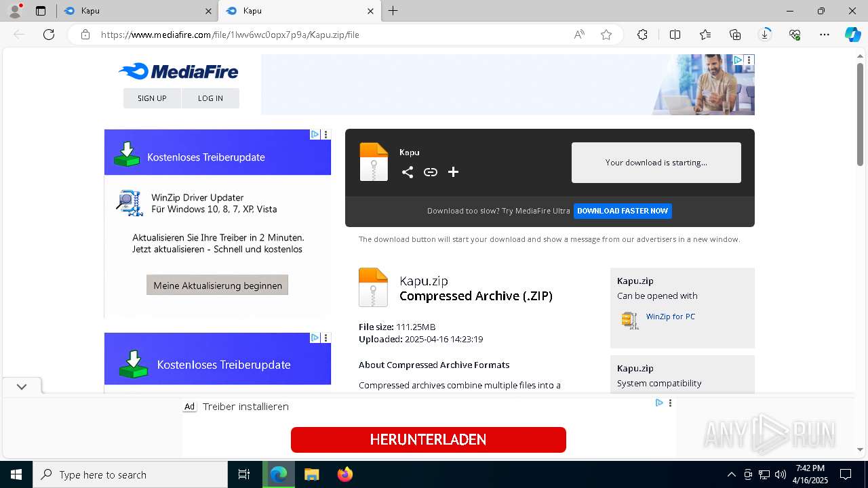Screen dimensions: 868x488
Task: Click the SIGN UP button
Action: 152,98
